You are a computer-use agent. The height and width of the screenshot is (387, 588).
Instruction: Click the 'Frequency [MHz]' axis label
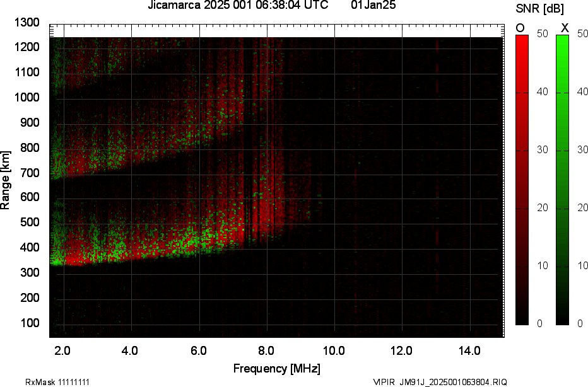click(277, 369)
